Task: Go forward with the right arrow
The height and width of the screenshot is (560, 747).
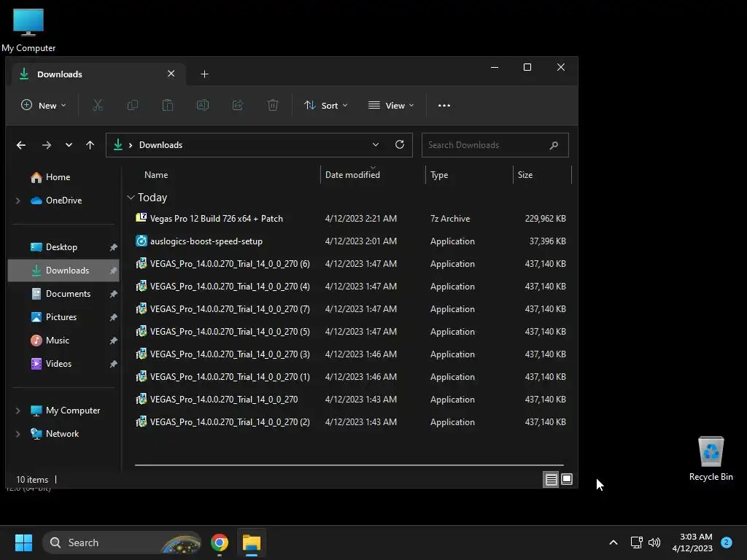Action: 46,145
